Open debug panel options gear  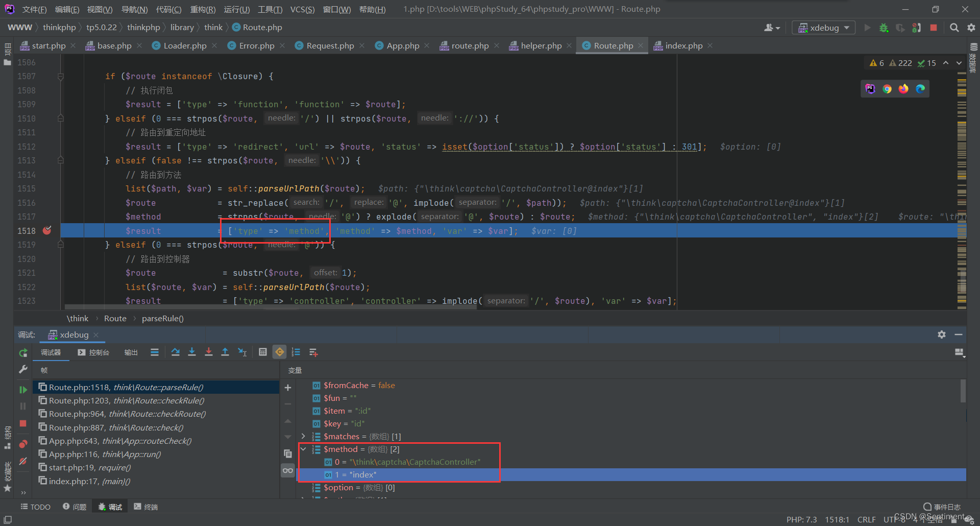point(942,334)
